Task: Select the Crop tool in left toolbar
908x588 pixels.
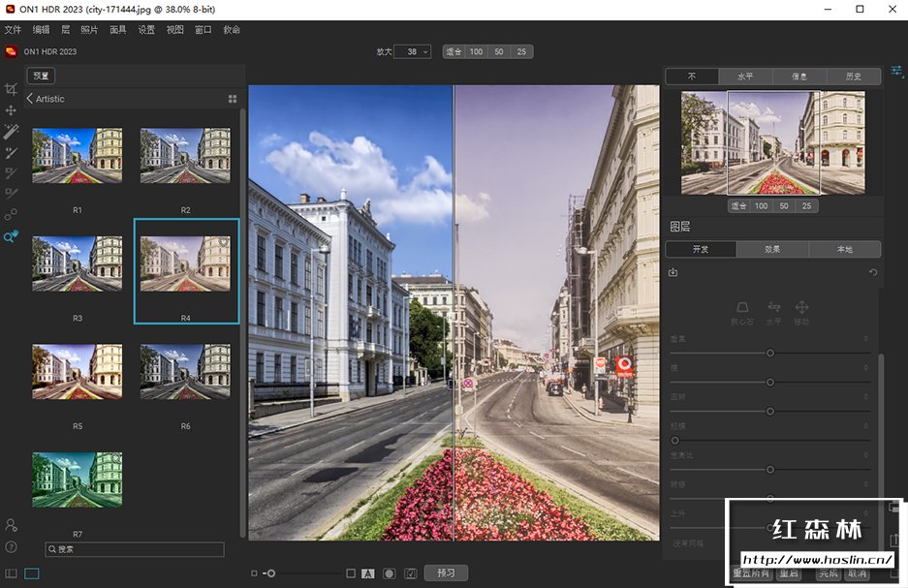Action: click(x=11, y=89)
